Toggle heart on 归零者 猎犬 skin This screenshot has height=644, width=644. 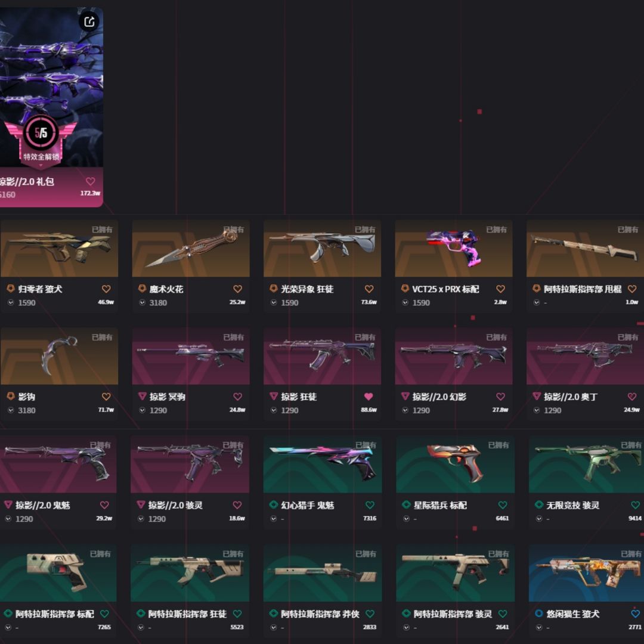pyautogui.click(x=106, y=289)
